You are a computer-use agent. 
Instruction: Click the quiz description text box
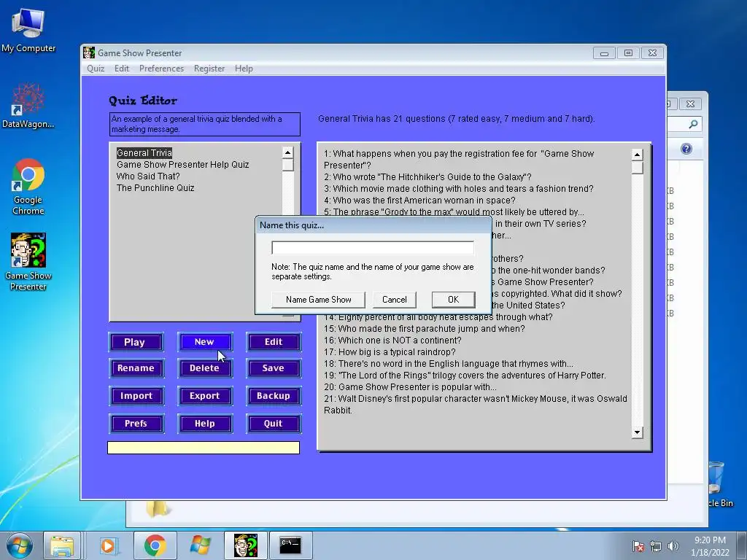(205, 124)
